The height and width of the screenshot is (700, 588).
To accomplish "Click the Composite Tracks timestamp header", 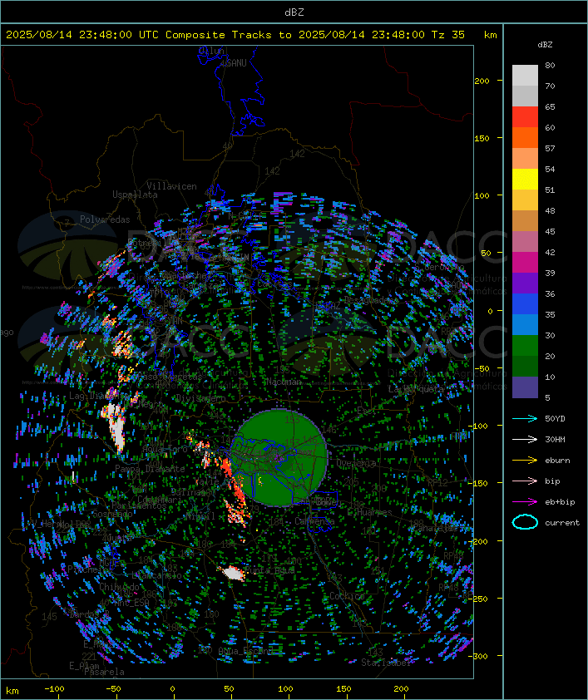I will (x=235, y=35).
